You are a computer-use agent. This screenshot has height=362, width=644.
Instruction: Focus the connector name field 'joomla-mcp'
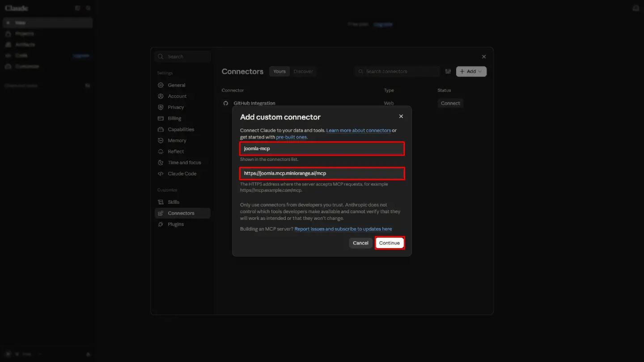[322, 148]
